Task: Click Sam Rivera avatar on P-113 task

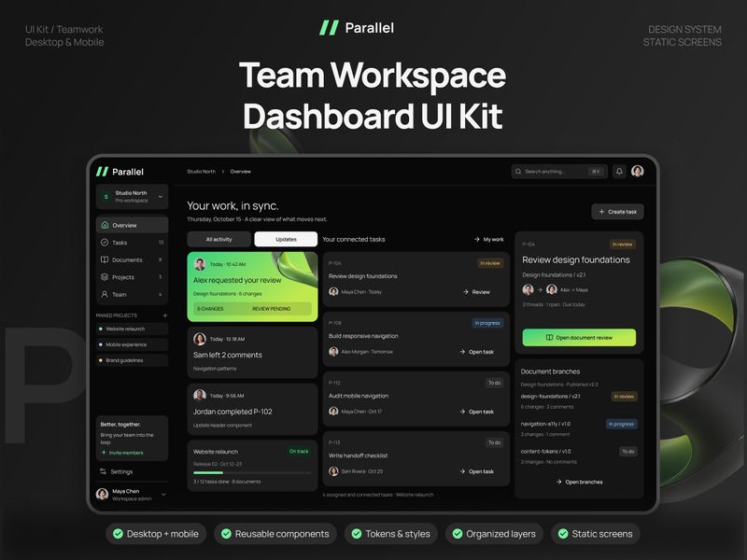Action: pos(333,471)
